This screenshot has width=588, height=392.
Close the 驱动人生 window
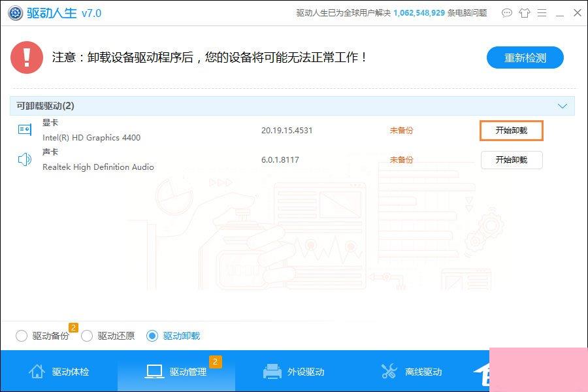pos(578,13)
